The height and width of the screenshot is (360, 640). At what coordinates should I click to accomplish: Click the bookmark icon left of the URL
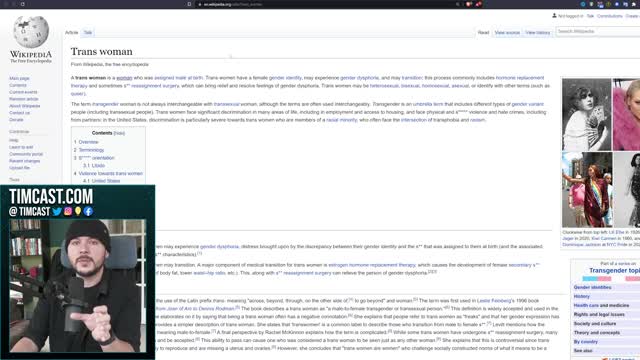pyautogui.click(x=189, y=4)
